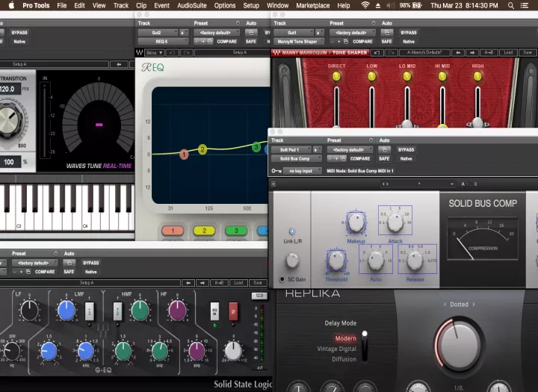538x392 pixels.
Task: Open REQ 6 plug-in selector dropdown
Action: (163, 42)
